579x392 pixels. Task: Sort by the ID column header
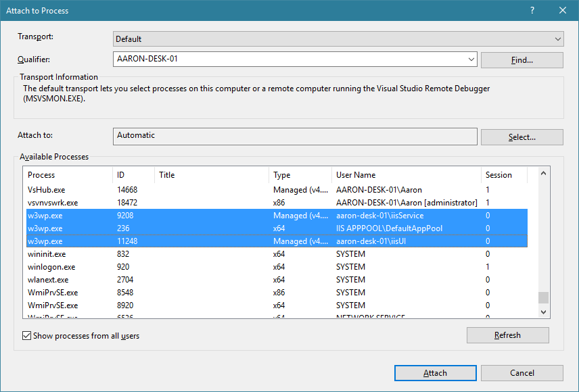(134, 175)
